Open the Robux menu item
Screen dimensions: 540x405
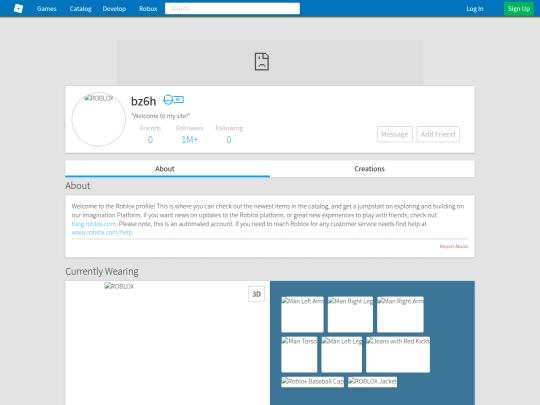(148, 9)
